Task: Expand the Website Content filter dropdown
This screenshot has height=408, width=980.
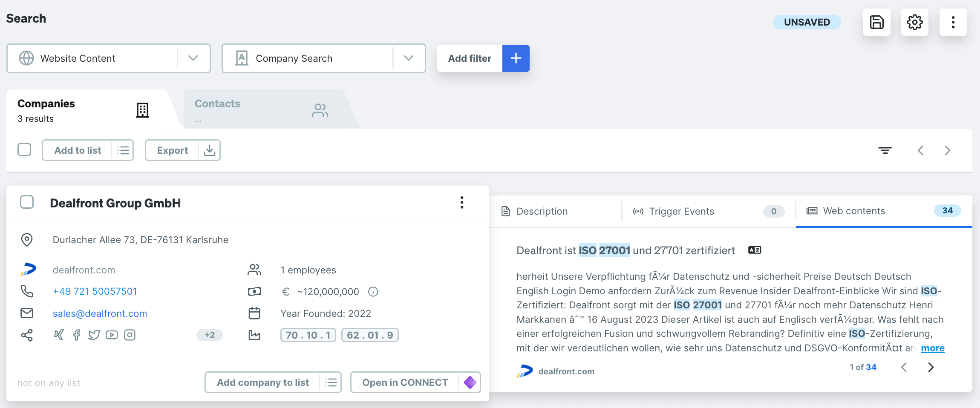Action: 193,58
